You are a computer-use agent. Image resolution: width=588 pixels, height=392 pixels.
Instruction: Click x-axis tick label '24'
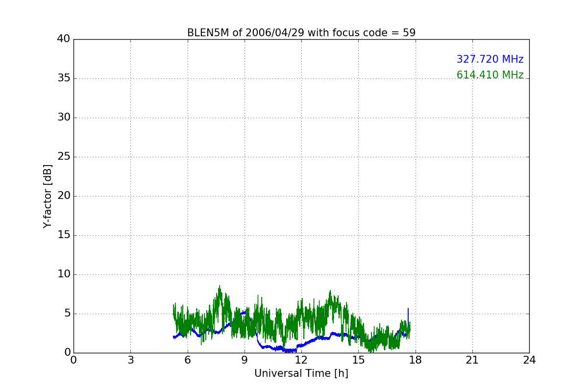[529, 360]
